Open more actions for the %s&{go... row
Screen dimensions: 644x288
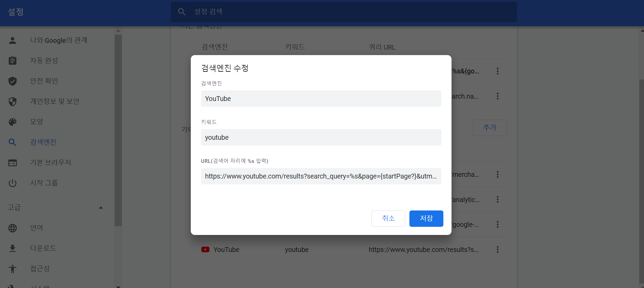(x=498, y=71)
